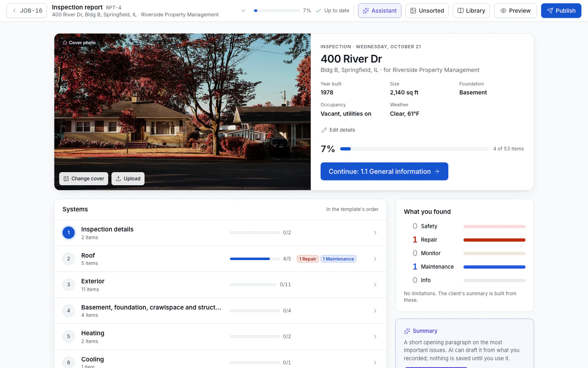Go back to JOB-16
The image size is (588, 368).
[x=27, y=11]
